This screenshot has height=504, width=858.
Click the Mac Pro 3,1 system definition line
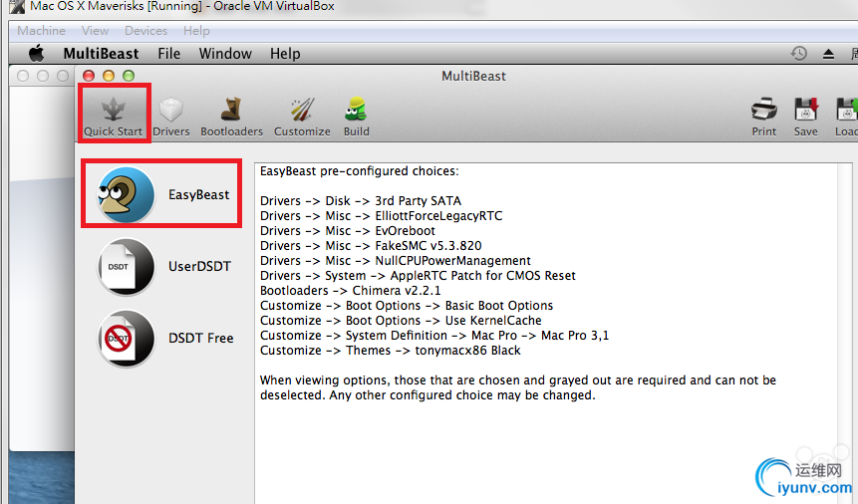(x=434, y=336)
